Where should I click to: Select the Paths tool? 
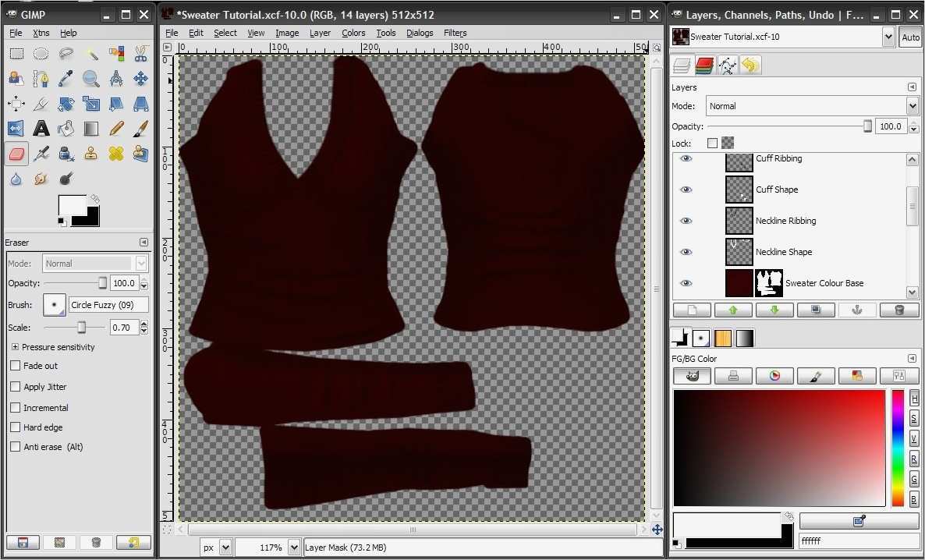tap(41, 79)
